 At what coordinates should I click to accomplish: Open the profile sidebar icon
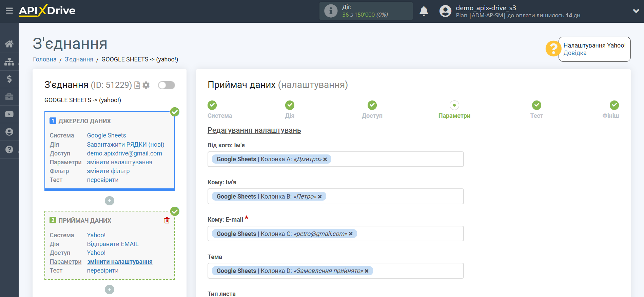[x=9, y=132]
